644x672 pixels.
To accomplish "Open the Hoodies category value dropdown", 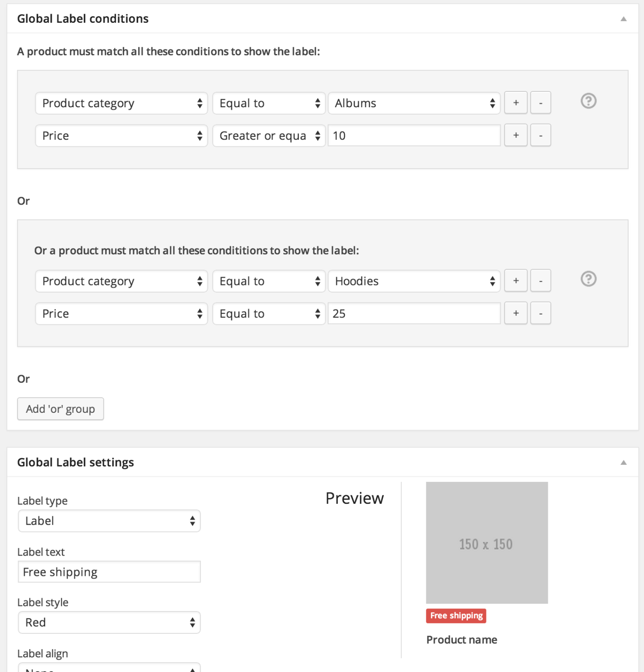I will click(x=413, y=281).
